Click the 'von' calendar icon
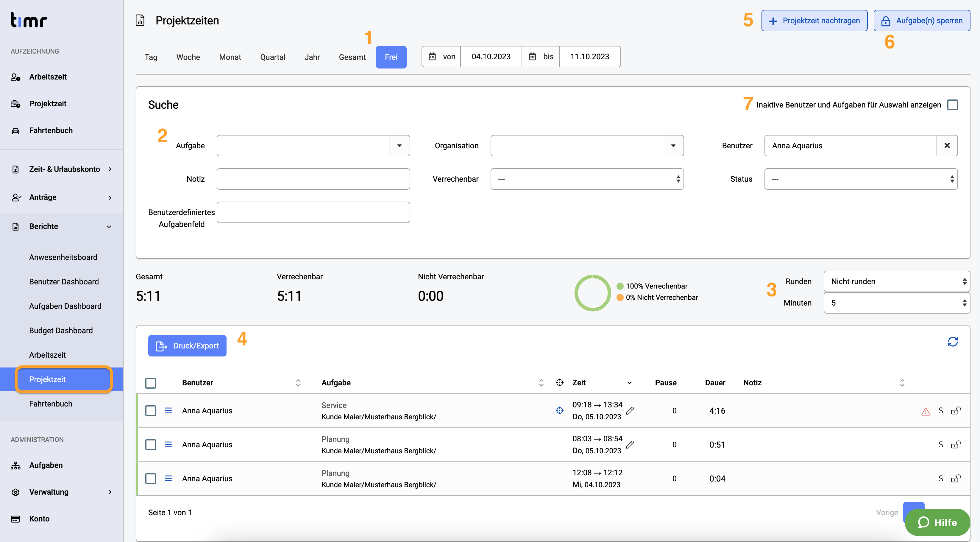Image resolution: width=980 pixels, height=542 pixels. [432, 57]
